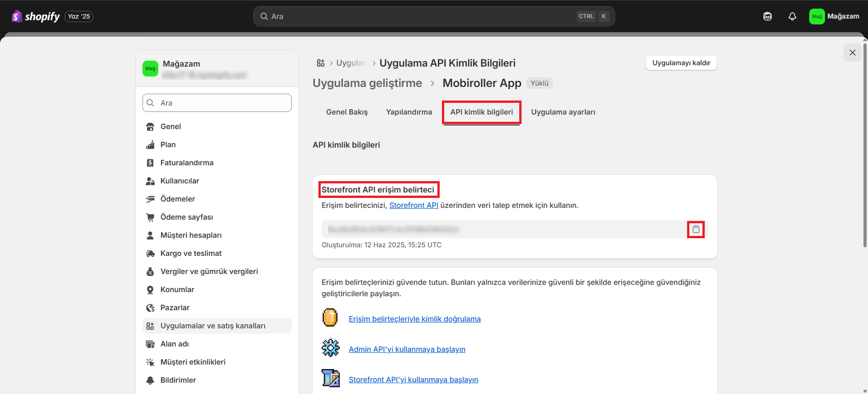Click the Genel store icon
This screenshot has width=868, height=394.
coord(150,127)
